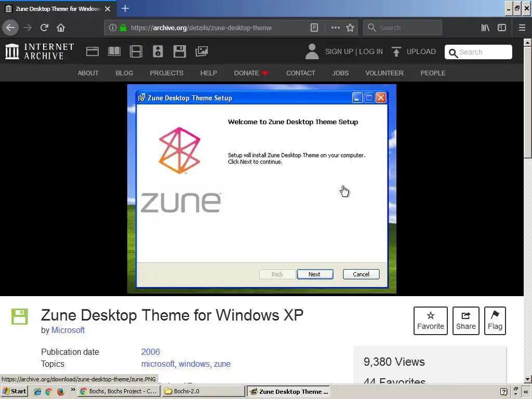Click the green padlock security icon
The image size is (532, 399).
(x=123, y=28)
